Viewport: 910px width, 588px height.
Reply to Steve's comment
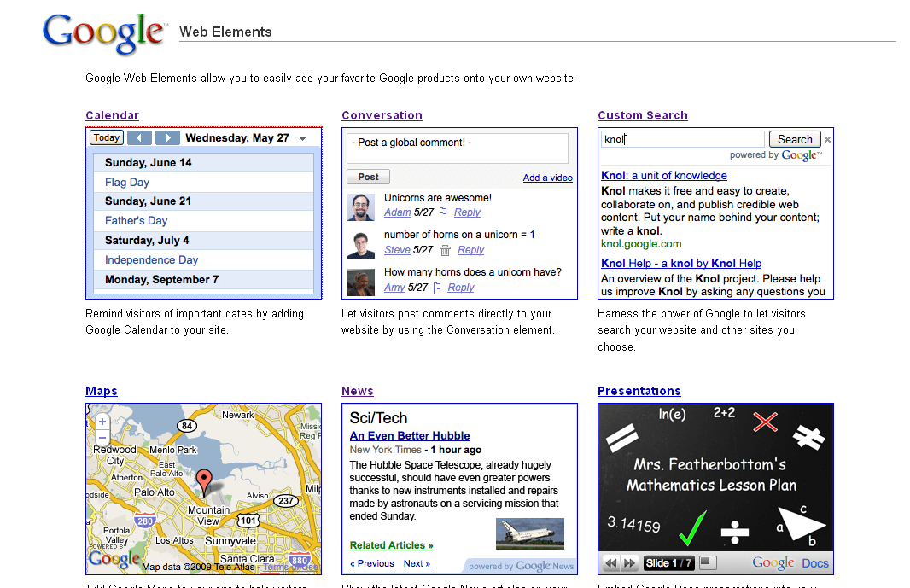click(470, 249)
